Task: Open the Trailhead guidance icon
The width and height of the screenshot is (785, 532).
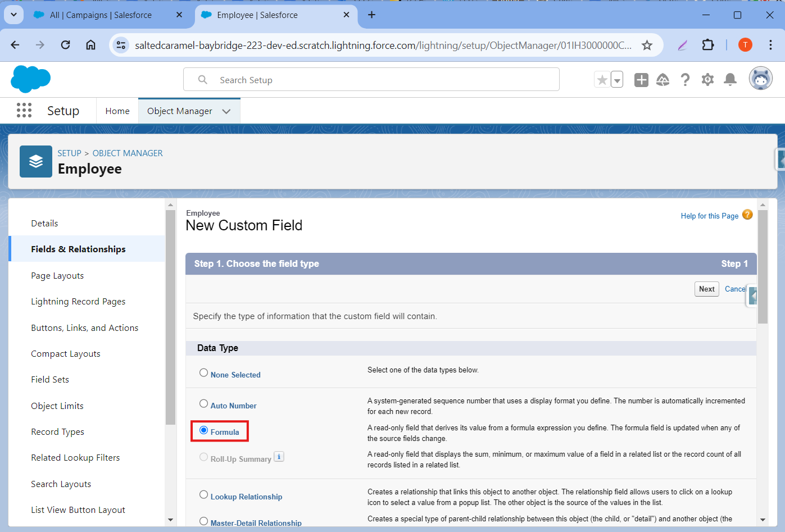Action: coord(663,80)
